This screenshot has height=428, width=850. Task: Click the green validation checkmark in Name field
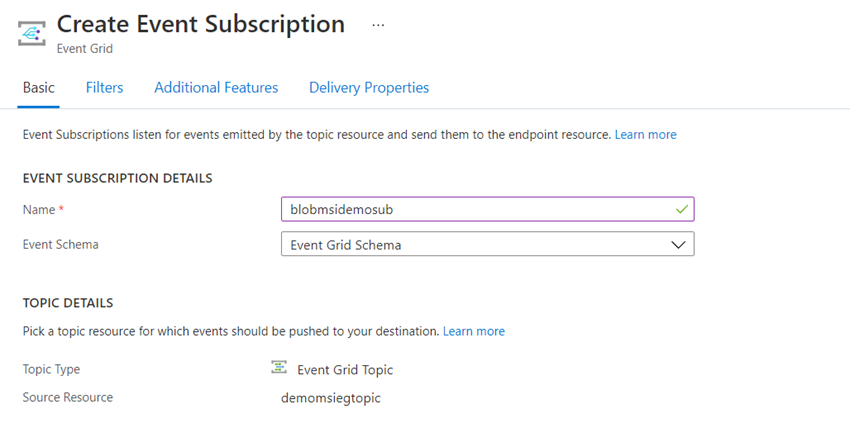coord(682,209)
